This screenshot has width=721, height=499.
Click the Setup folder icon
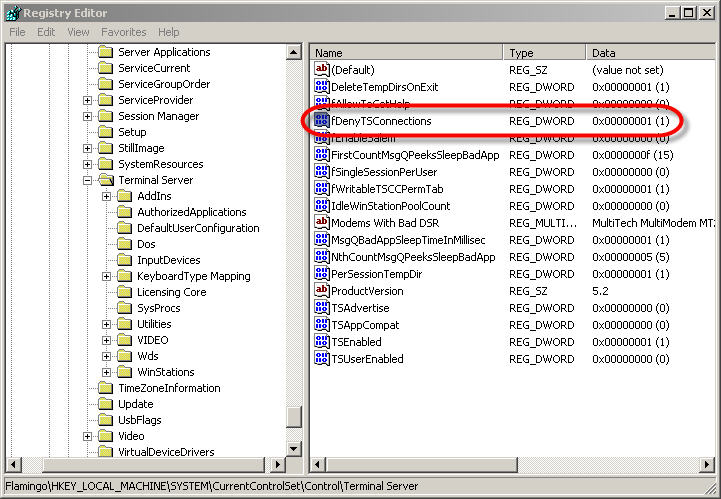pos(106,132)
